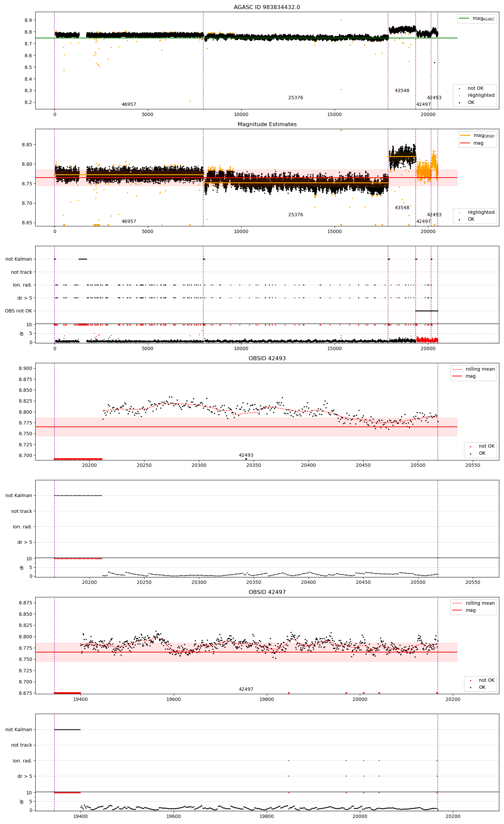504x824 pixels.
Task: Click annotation '46957' in Magnitude Estimates plot
Action: [x=129, y=221]
